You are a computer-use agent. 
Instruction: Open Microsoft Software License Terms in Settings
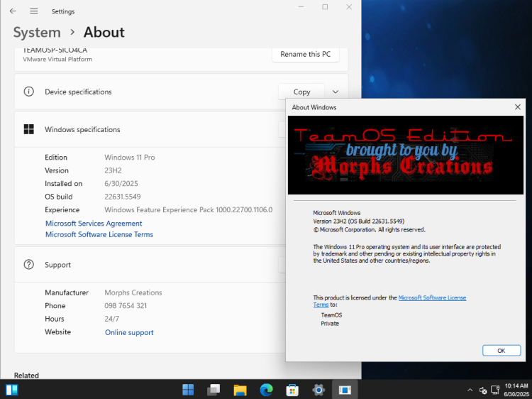[99, 235]
